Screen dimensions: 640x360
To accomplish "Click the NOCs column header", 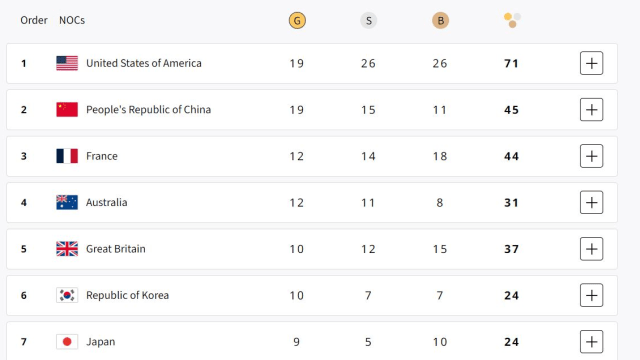I will [x=72, y=20].
